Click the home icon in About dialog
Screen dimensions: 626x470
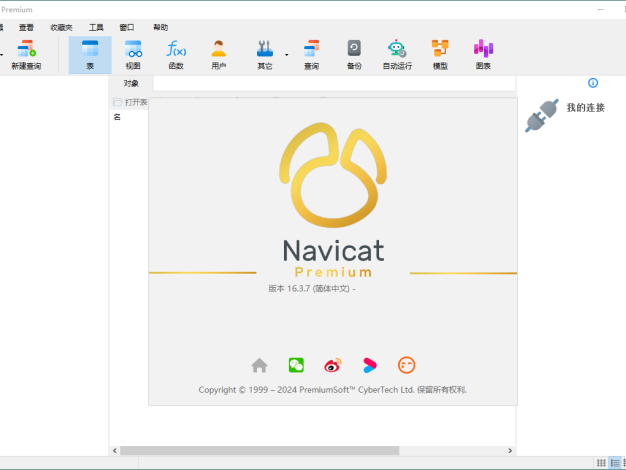260,365
